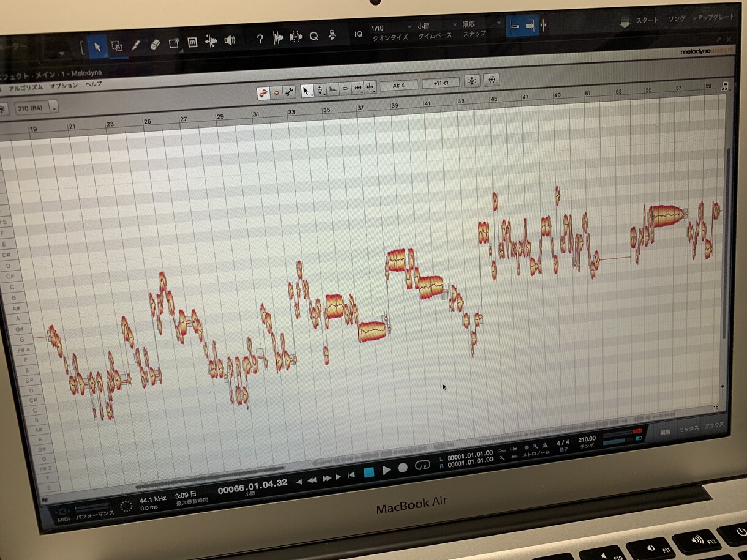Click the single orange blob mode icon
The width and height of the screenshot is (747, 560).
tap(276, 92)
